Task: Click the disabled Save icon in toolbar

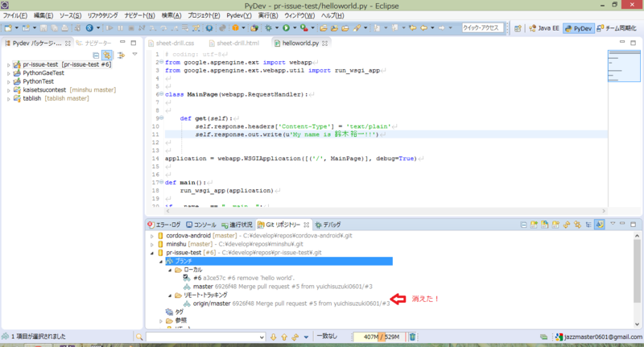Action: point(43,28)
